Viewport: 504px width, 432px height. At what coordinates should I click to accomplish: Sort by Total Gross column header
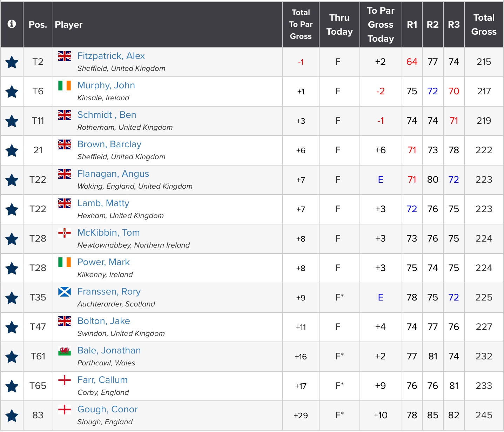pyautogui.click(x=484, y=25)
